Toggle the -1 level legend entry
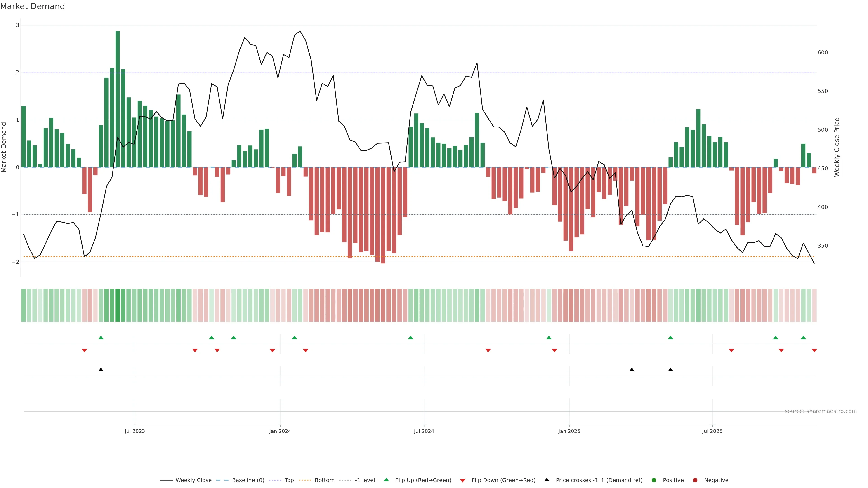868x488 pixels. coord(365,480)
